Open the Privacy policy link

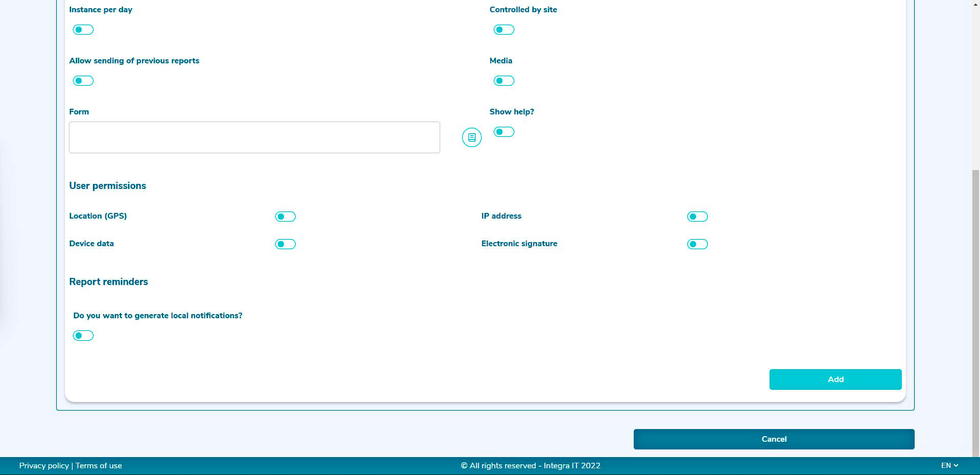pos(44,466)
